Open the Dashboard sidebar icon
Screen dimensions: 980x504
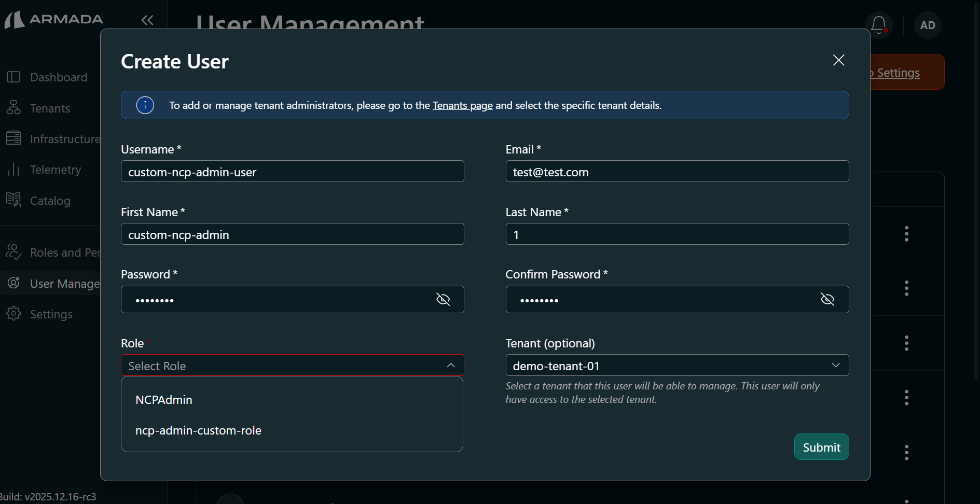click(14, 77)
